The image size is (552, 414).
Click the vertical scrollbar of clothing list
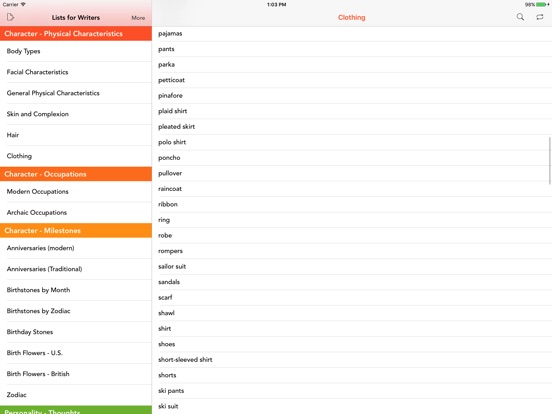pos(550,161)
